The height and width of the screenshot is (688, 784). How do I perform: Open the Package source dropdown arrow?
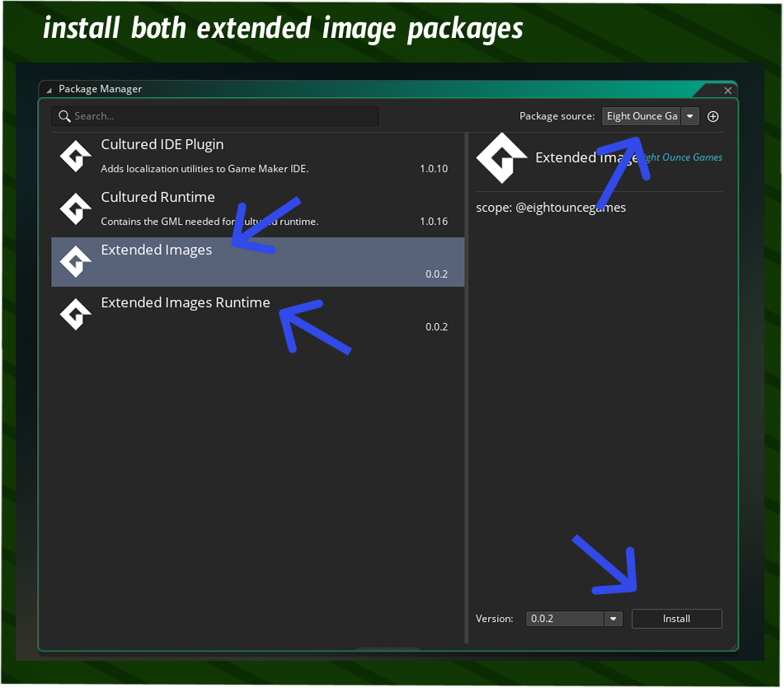[x=690, y=116]
